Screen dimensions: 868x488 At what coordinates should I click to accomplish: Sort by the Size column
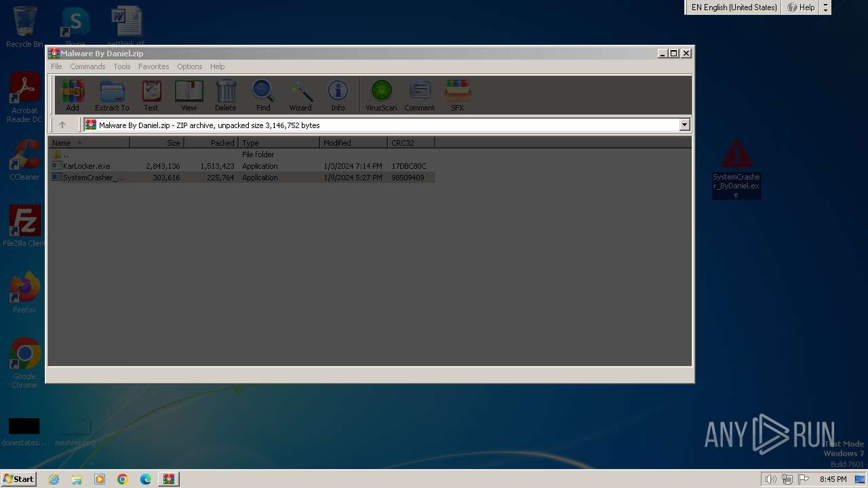(157, 142)
